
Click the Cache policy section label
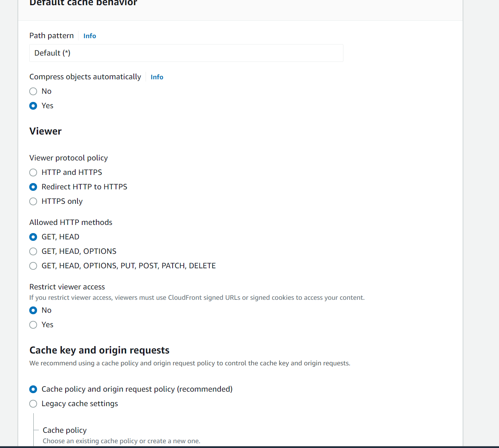click(x=64, y=430)
